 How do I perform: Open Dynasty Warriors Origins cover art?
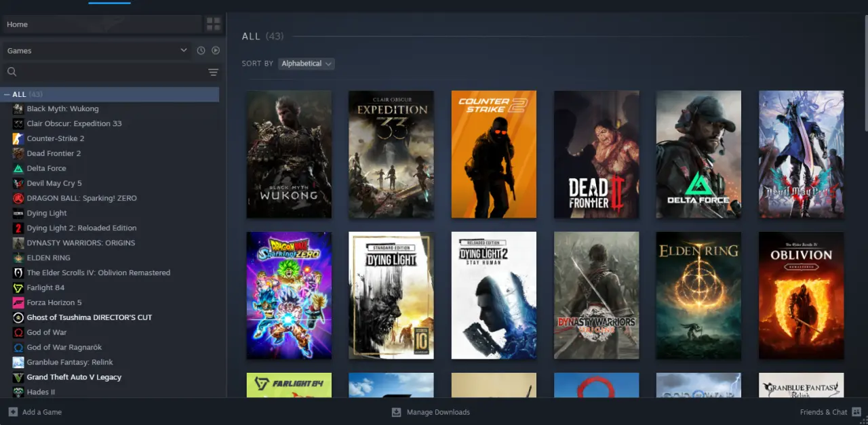[596, 296]
